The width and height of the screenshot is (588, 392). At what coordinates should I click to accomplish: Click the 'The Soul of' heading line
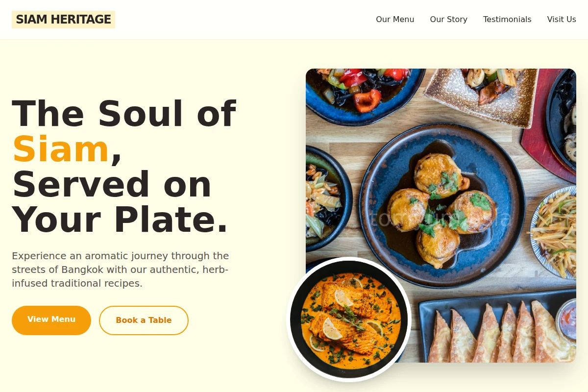pos(123,114)
